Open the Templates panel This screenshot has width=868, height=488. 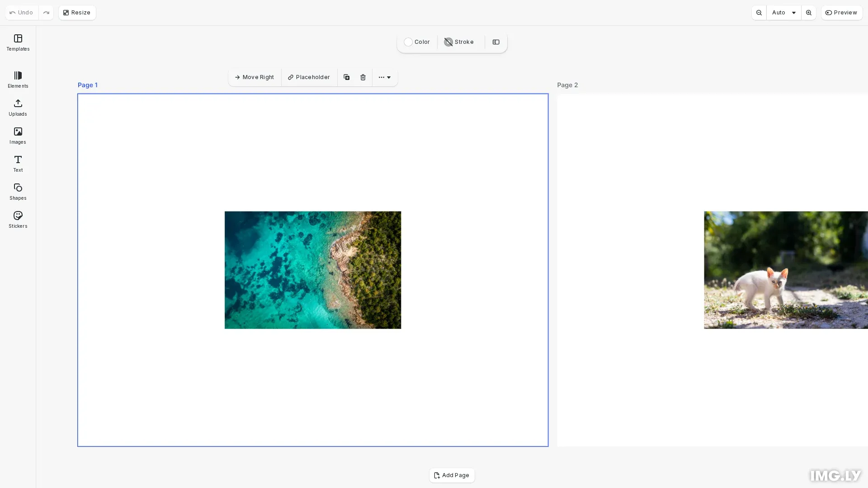click(18, 42)
